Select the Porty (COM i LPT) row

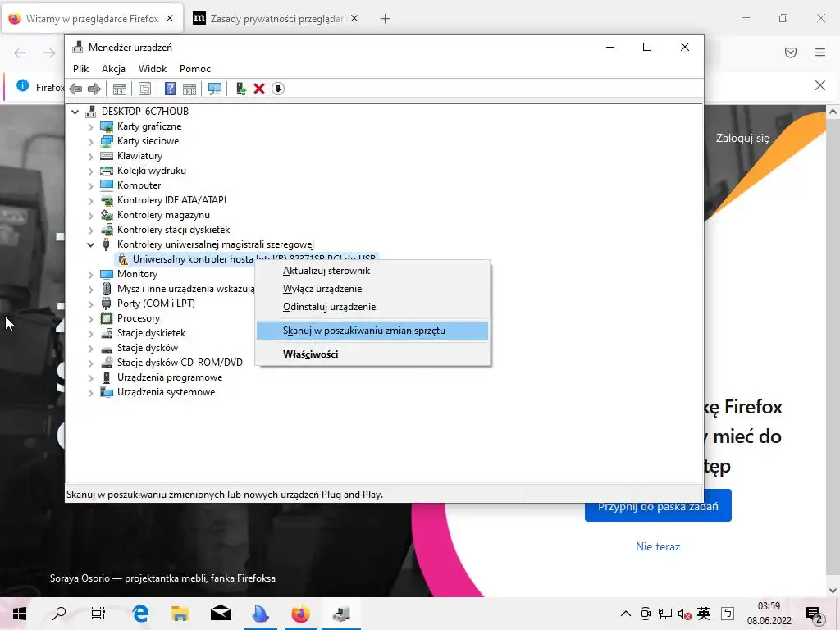coord(148,304)
